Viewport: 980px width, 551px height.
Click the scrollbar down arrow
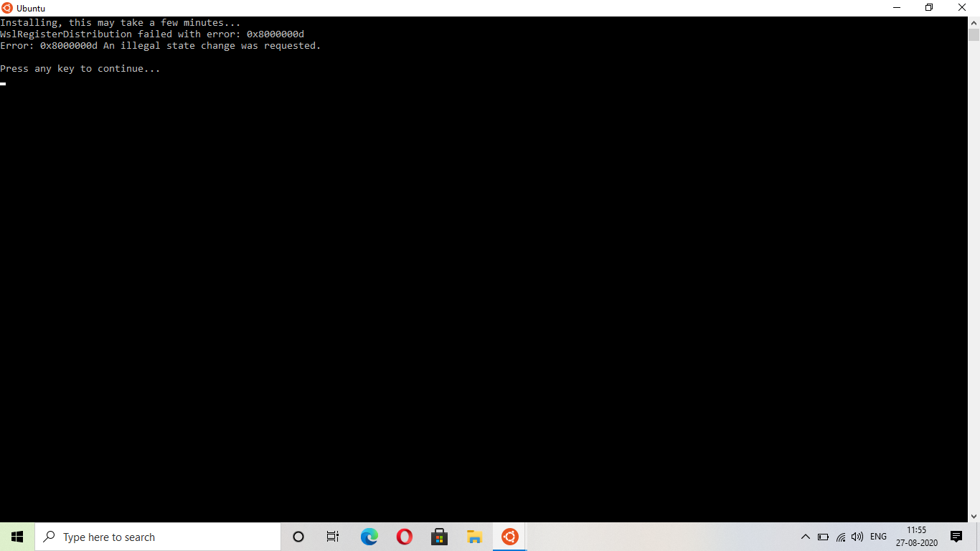point(974,516)
